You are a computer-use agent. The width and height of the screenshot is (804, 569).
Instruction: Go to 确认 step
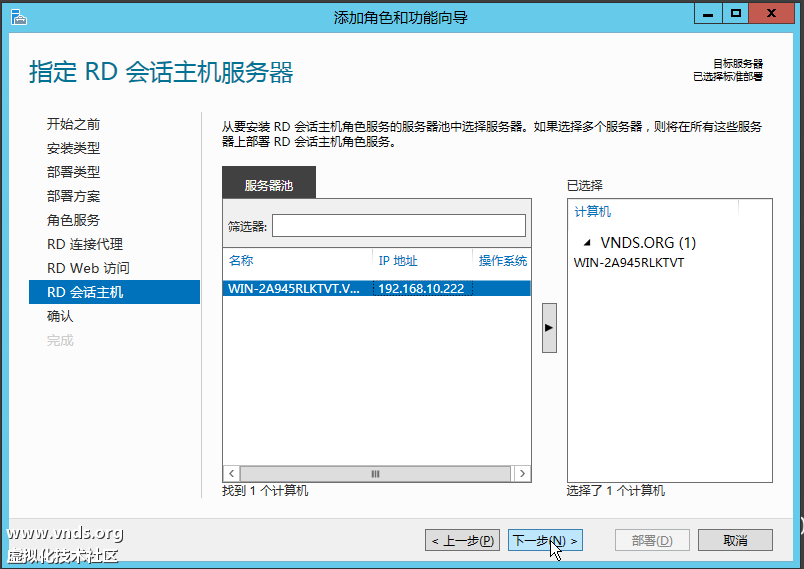point(60,316)
